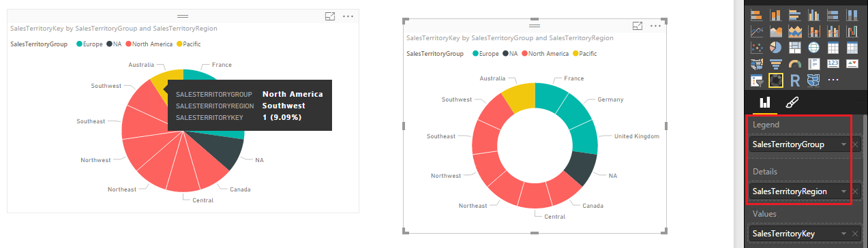Select the globe map visualization
Image resolution: width=868 pixels, height=248 pixels.
coord(813,47)
